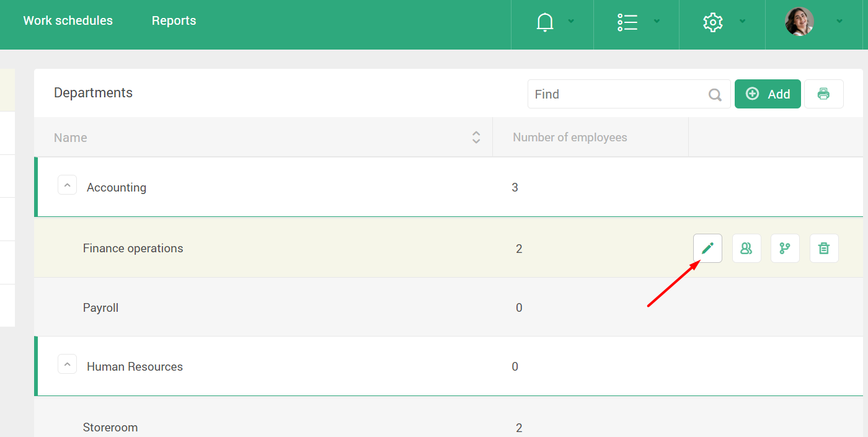Click the Name column header
Image resolution: width=868 pixels, height=437 pixels.
coord(71,138)
